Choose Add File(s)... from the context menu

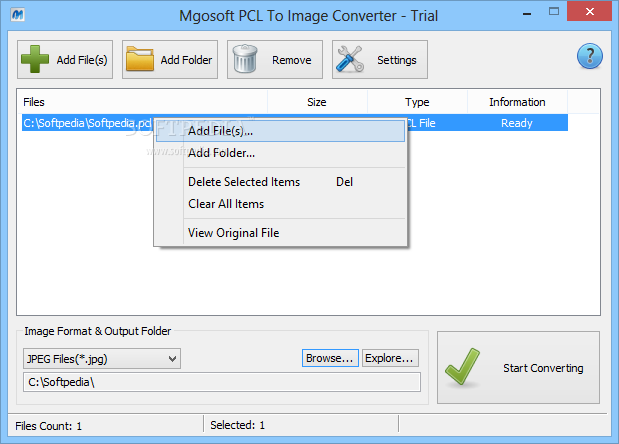point(280,131)
